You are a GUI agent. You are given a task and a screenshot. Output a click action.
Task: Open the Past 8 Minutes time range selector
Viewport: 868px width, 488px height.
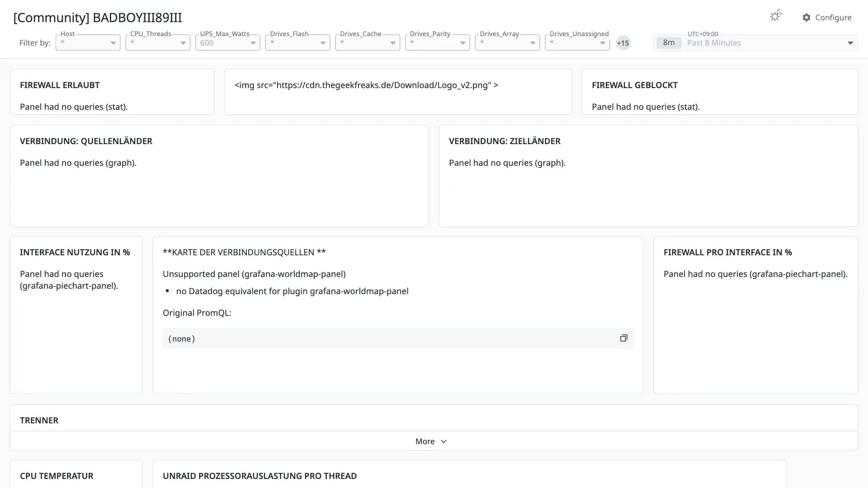[755, 42]
